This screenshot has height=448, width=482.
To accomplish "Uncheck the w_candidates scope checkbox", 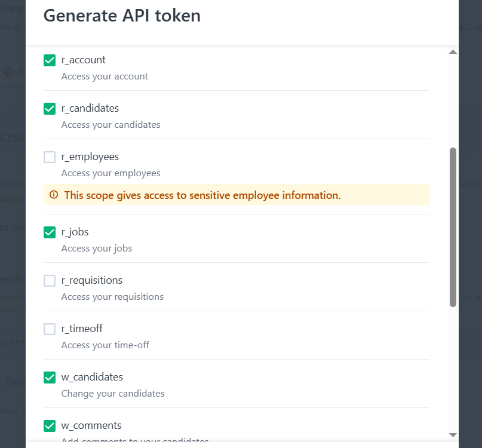I will (x=50, y=378).
